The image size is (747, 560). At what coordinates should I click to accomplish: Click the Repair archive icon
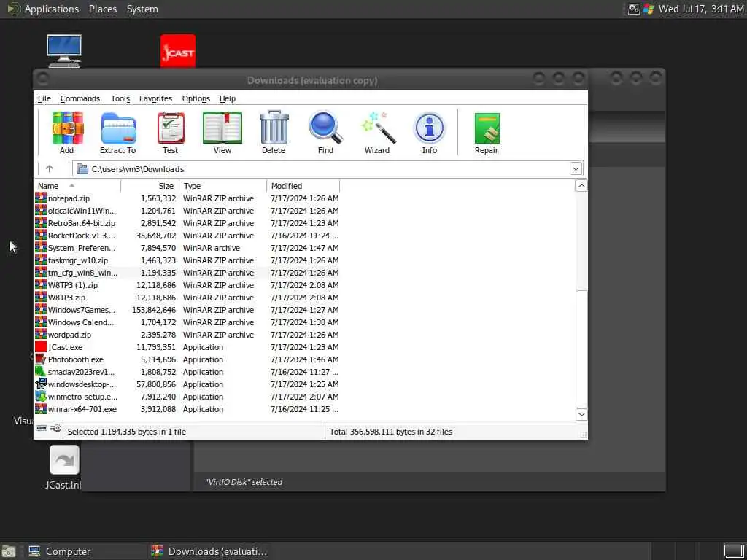coord(487,128)
